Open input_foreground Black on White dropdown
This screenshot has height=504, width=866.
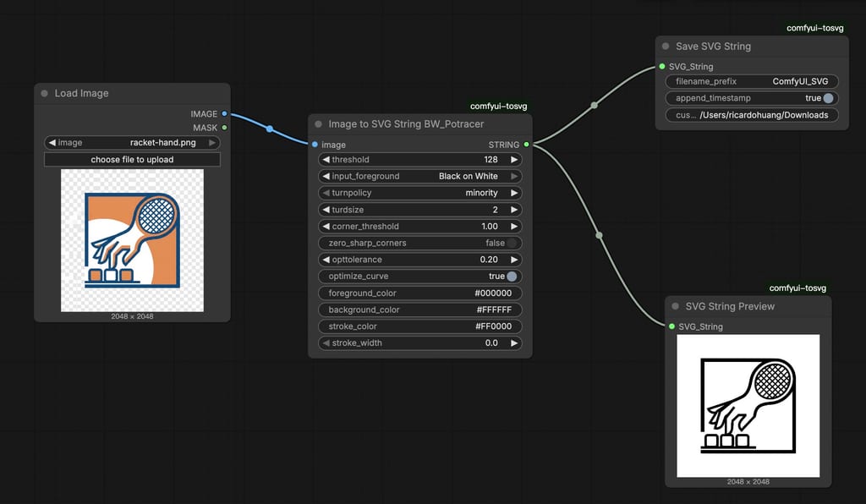click(420, 176)
